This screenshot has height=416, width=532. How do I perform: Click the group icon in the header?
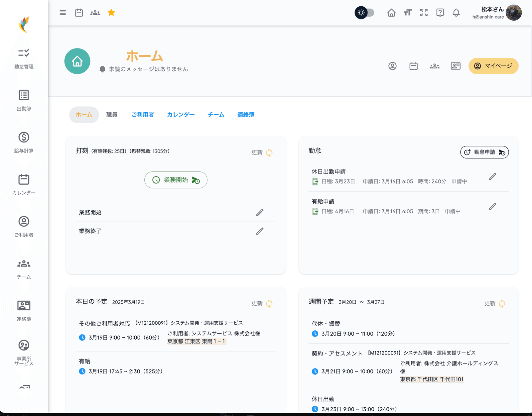coord(435,66)
